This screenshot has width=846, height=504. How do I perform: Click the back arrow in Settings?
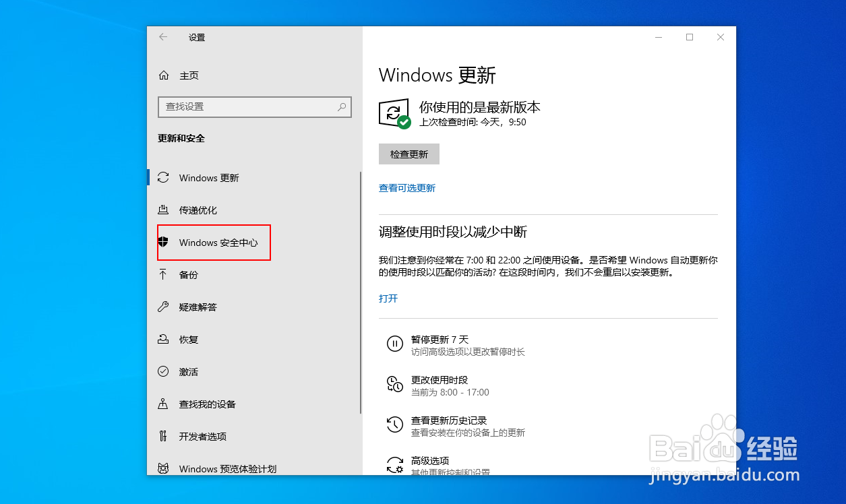coord(163,37)
